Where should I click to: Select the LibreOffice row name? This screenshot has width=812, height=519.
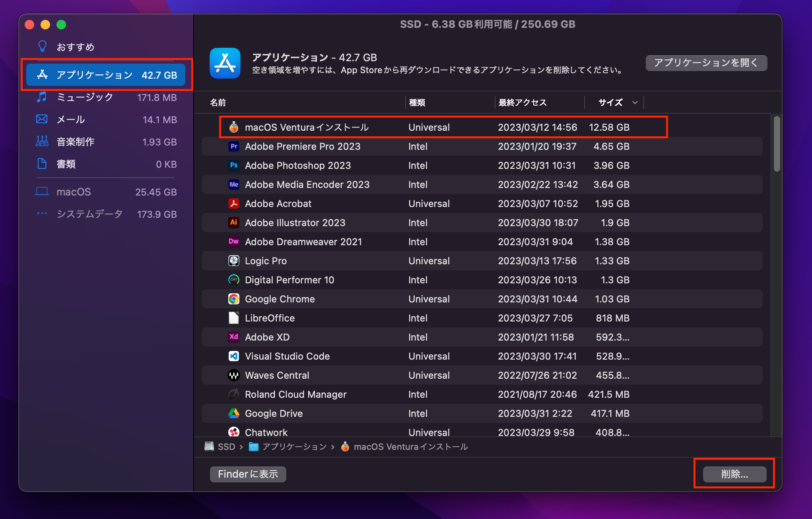[x=270, y=318]
